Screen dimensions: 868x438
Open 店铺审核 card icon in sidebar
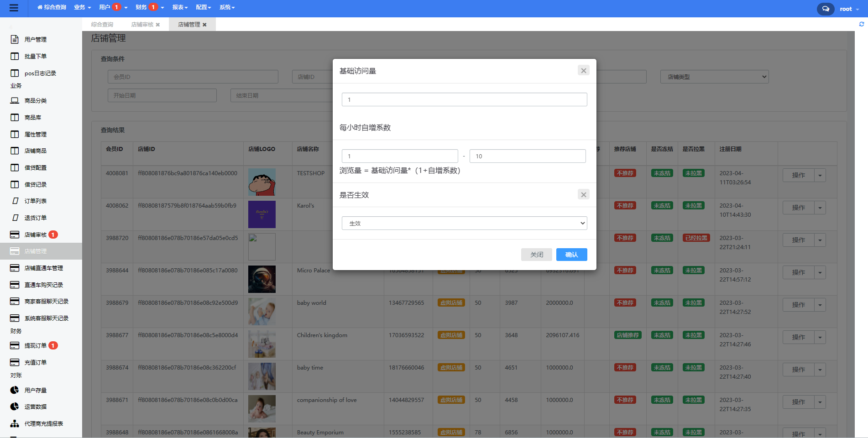pos(15,235)
